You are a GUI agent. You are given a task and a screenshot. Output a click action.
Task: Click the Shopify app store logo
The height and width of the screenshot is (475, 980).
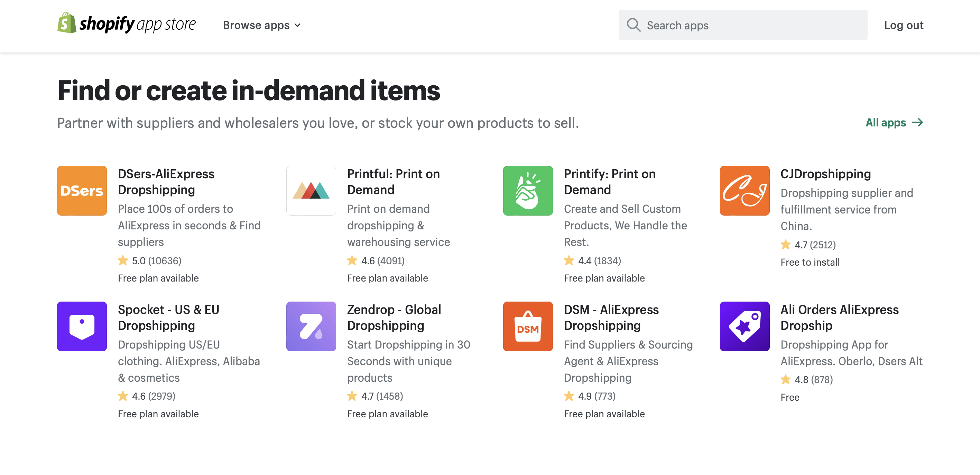(x=126, y=23)
